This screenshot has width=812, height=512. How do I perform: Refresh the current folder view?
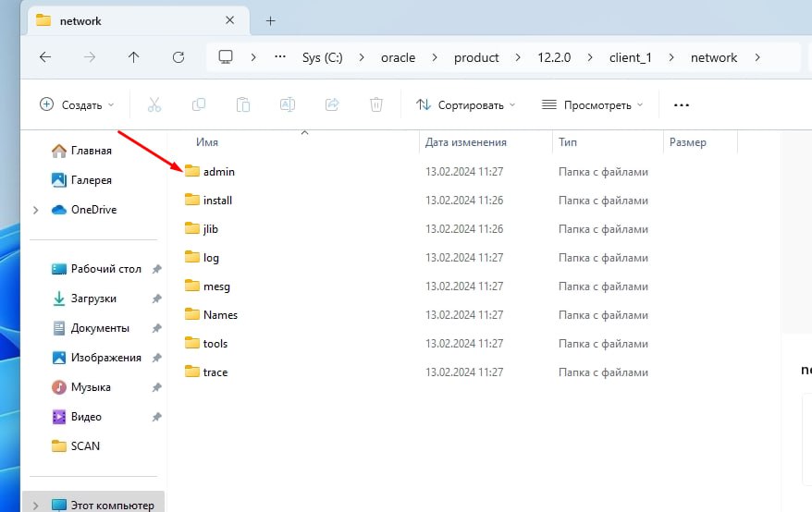click(178, 57)
